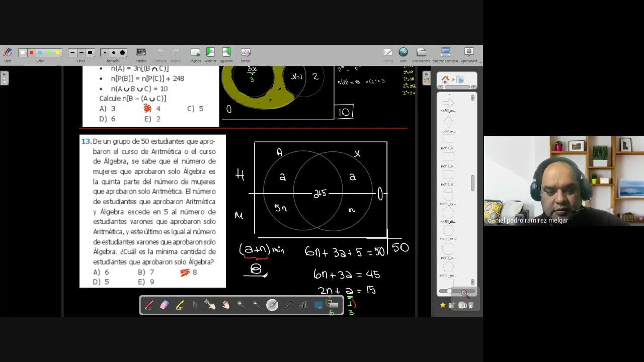Select the nofill arrow up shape
The height and width of the screenshot is (362, 644).
448,123
